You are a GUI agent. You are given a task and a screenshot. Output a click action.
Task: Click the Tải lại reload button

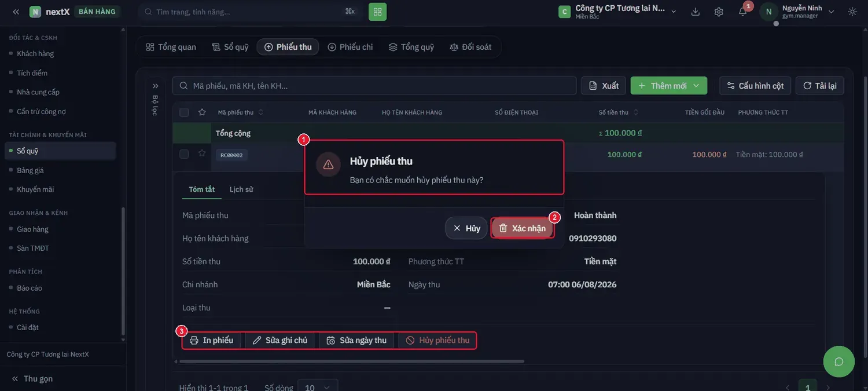click(820, 86)
